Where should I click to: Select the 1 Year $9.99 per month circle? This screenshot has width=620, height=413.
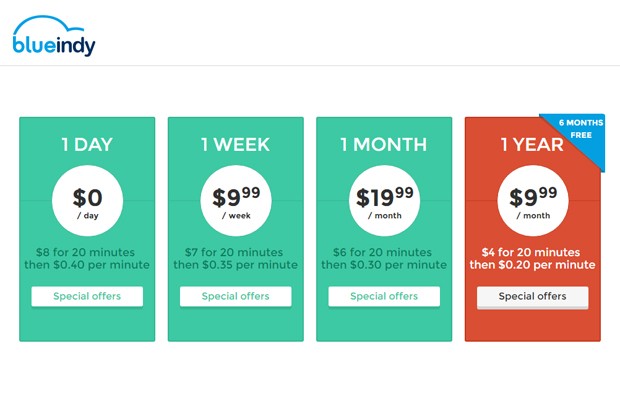click(x=533, y=201)
